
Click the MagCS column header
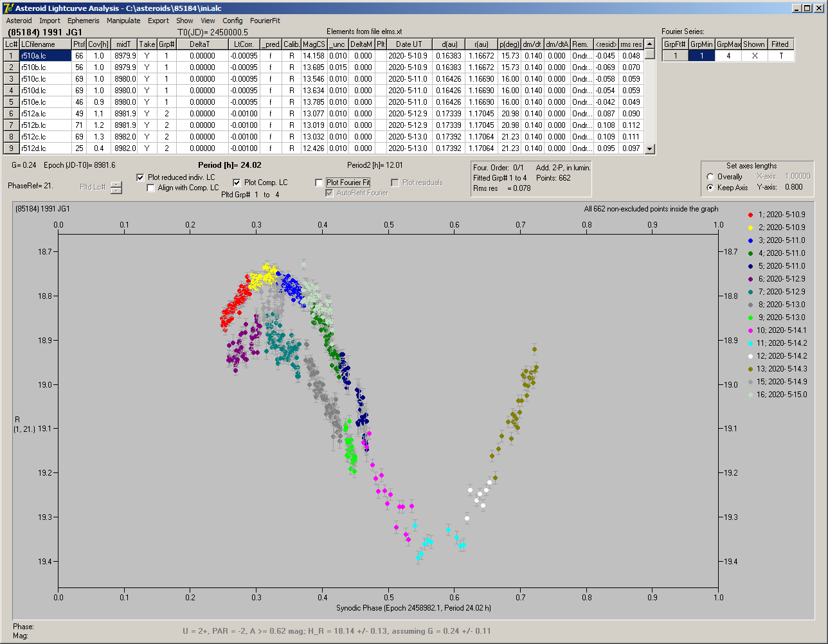(314, 44)
